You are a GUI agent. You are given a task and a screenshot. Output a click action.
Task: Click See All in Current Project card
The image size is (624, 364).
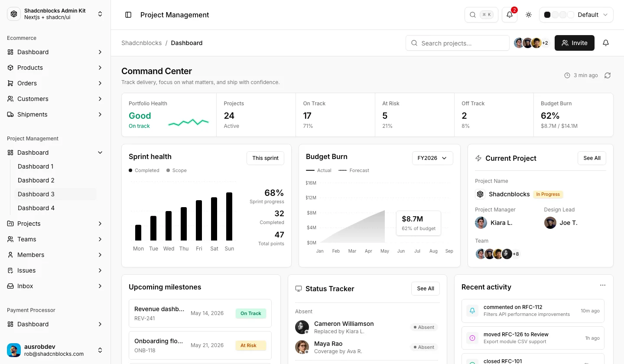point(592,158)
